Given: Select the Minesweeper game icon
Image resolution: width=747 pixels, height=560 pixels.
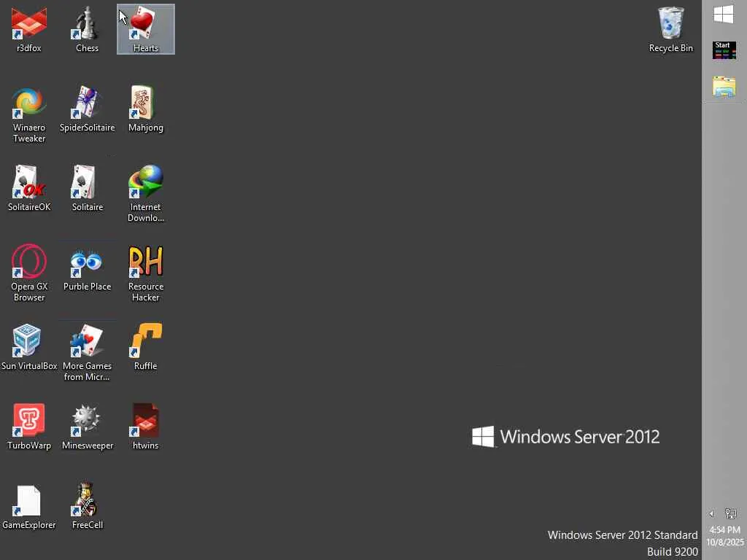Looking at the screenshot, I should [x=88, y=427].
